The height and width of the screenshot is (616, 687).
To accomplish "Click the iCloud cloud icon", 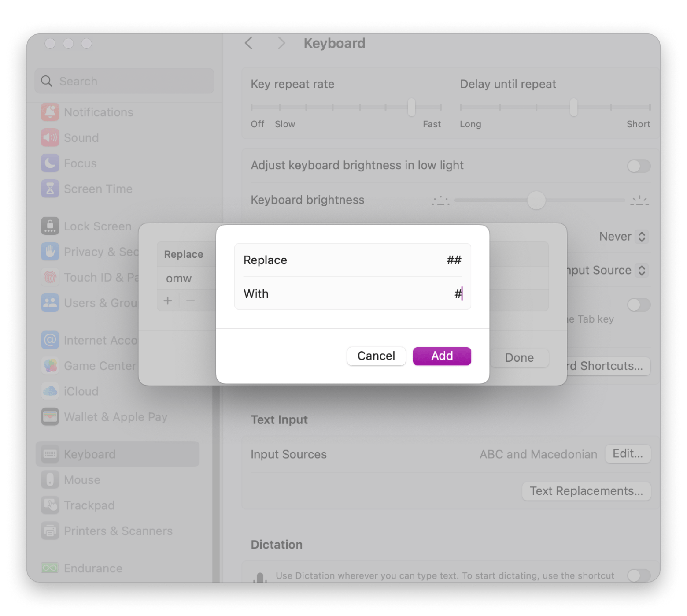I will pyautogui.click(x=50, y=391).
